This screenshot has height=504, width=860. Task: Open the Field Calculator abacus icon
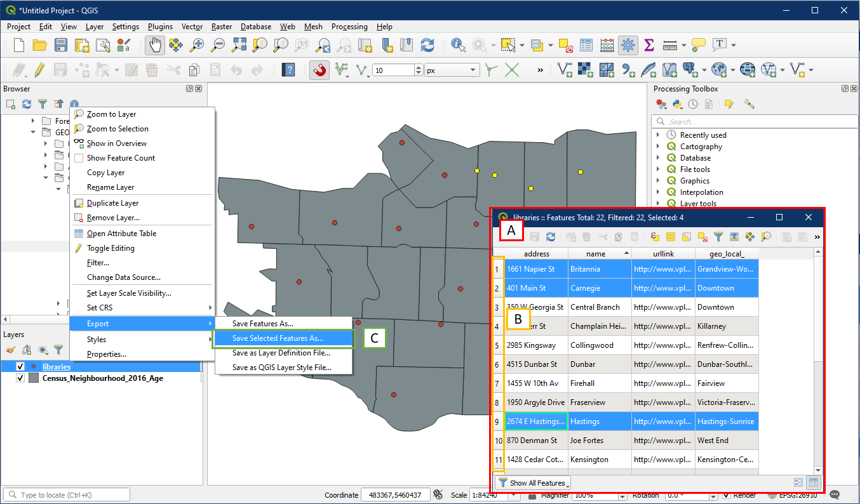click(x=607, y=45)
